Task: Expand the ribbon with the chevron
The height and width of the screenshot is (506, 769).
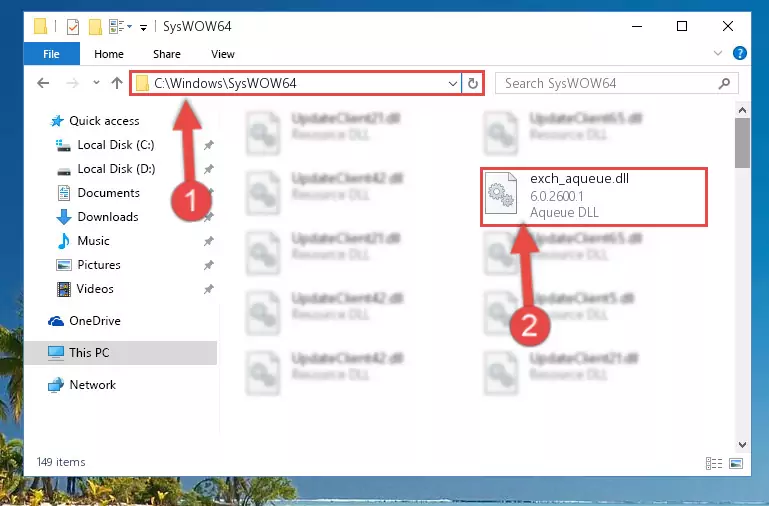Action: point(718,53)
